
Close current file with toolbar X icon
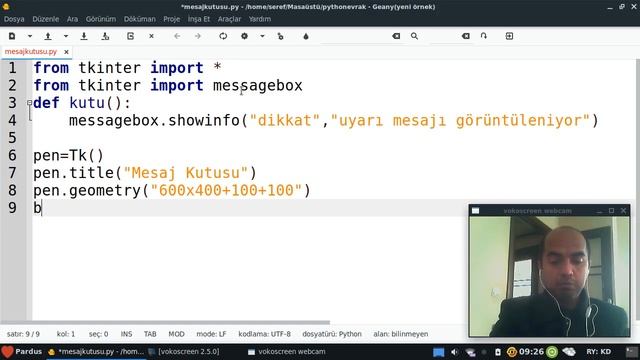151,36
